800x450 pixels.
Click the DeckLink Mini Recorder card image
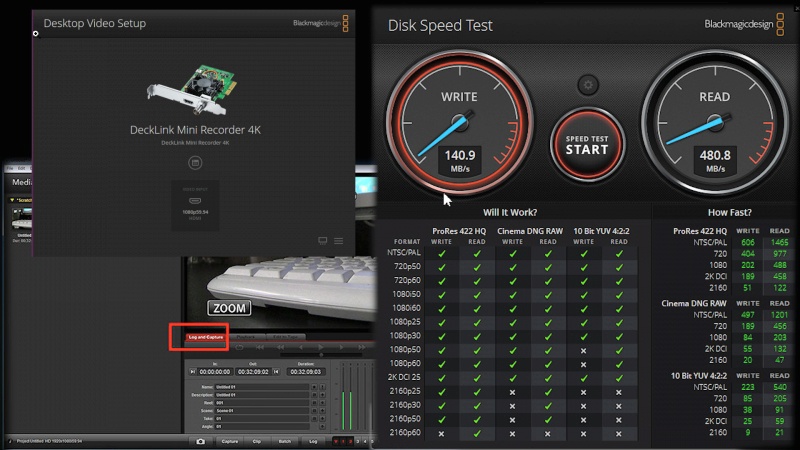(x=194, y=94)
